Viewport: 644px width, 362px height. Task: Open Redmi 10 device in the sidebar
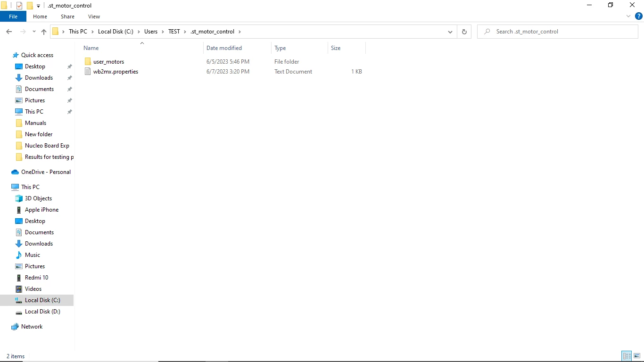[36, 278]
